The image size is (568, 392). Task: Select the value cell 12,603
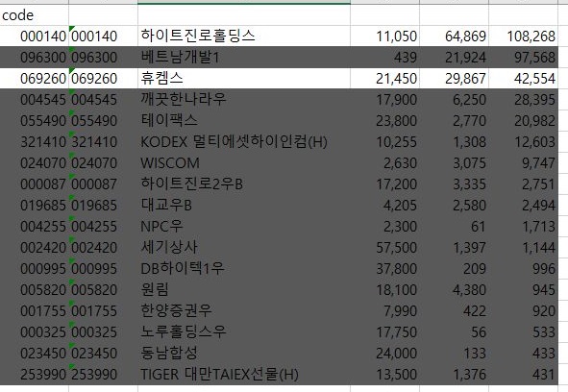pyautogui.click(x=524, y=141)
